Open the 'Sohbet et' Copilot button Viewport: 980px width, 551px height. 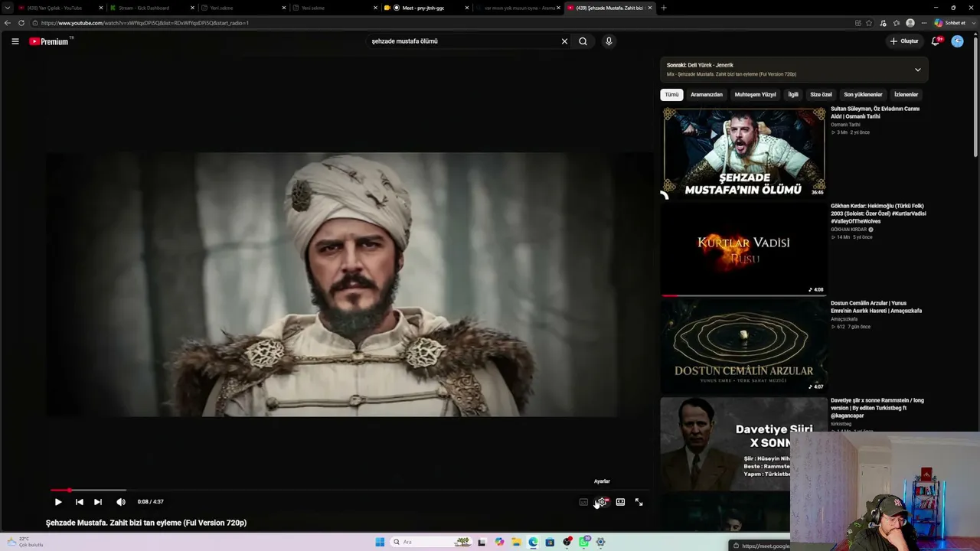click(x=949, y=23)
